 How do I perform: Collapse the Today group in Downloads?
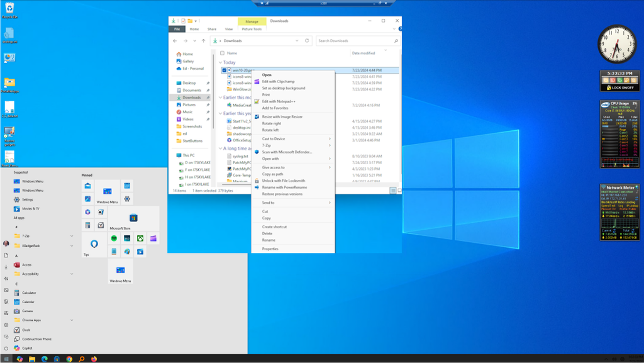point(221,62)
